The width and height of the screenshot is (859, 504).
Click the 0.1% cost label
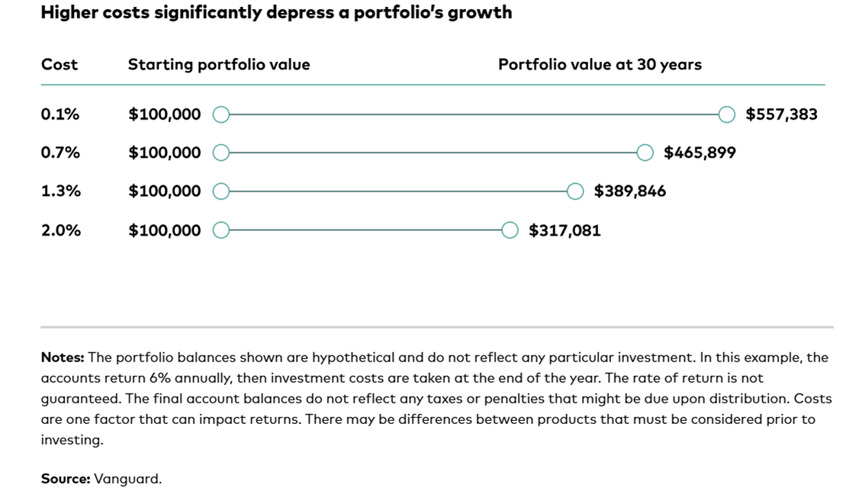pos(60,114)
